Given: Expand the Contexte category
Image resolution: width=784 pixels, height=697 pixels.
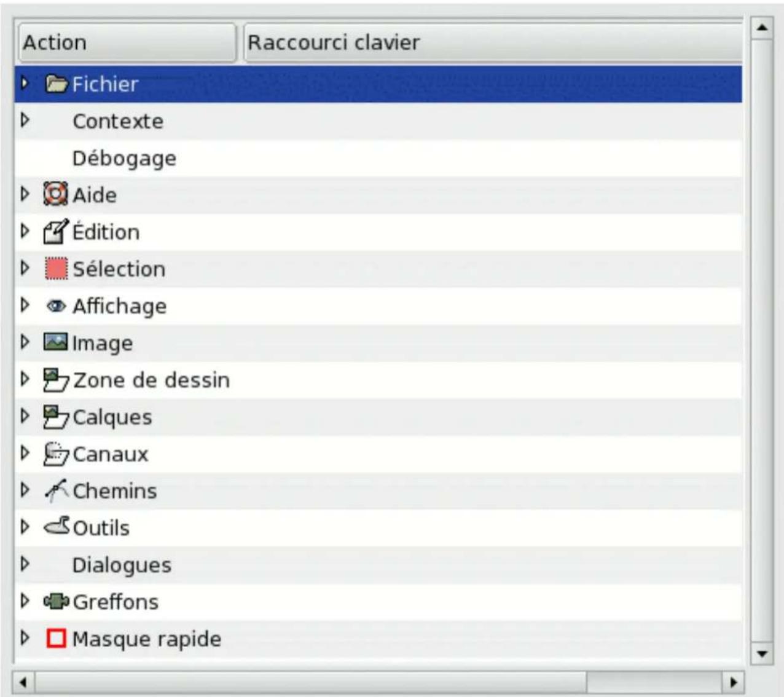Looking at the screenshot, I should [x=25, y=121].
